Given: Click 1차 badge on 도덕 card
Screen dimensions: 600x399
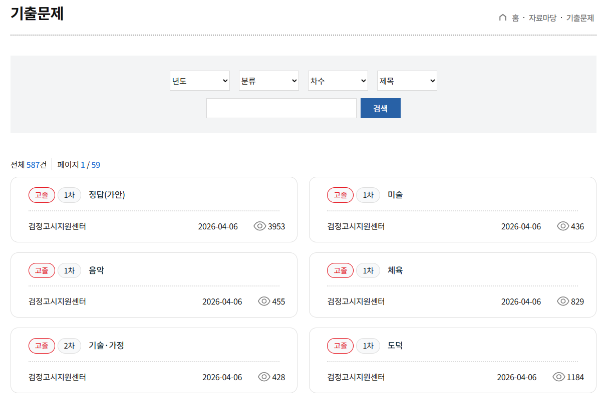Looking at the screenshot, I should point(368,346).
